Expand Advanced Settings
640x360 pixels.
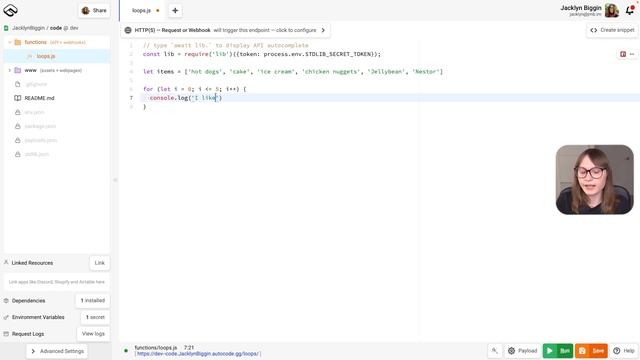point(57,351)
